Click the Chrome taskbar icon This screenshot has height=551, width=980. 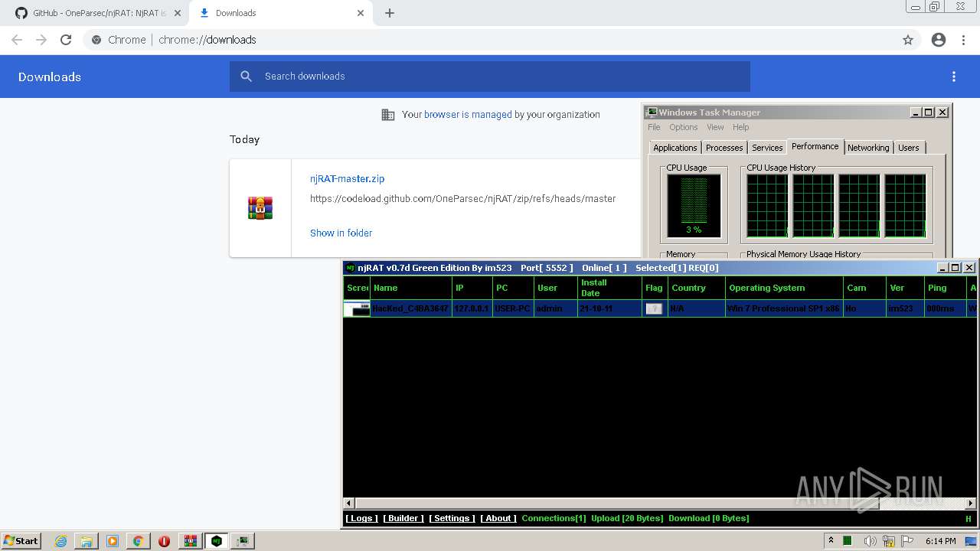[138, 541]
